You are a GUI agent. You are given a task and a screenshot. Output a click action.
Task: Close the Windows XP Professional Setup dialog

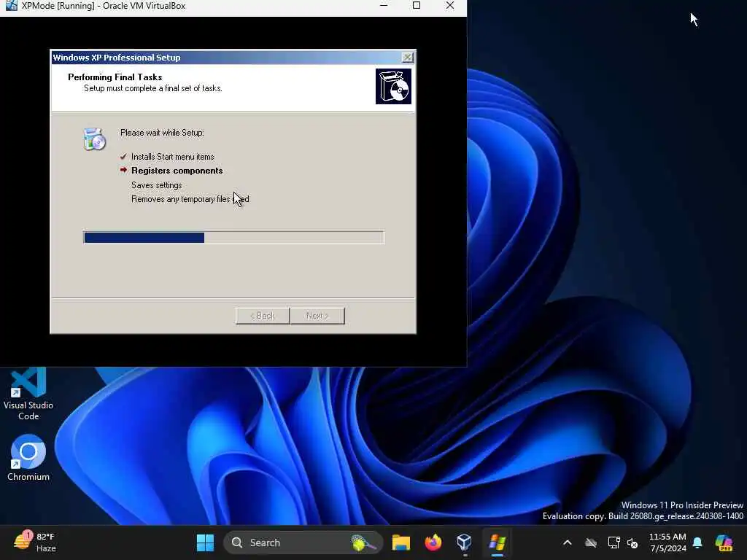407,57
